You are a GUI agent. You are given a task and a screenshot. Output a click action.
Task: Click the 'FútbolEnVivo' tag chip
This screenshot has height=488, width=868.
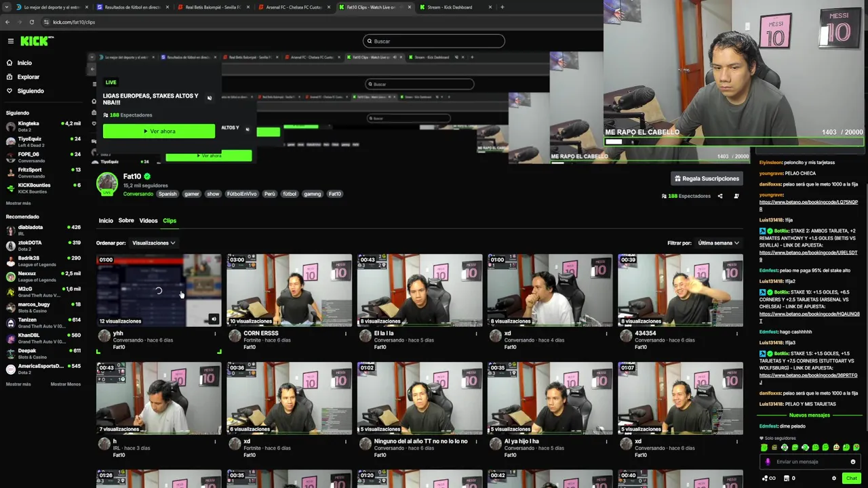(241, 195)
